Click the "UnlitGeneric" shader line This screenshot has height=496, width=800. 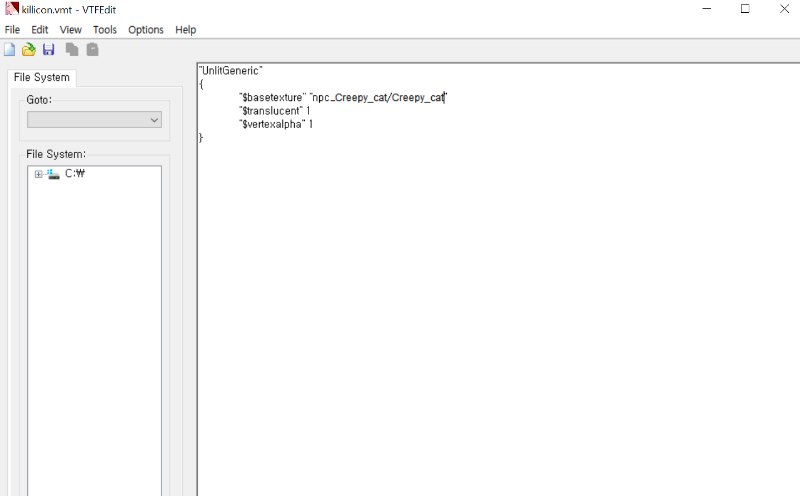tap(231, 70)
